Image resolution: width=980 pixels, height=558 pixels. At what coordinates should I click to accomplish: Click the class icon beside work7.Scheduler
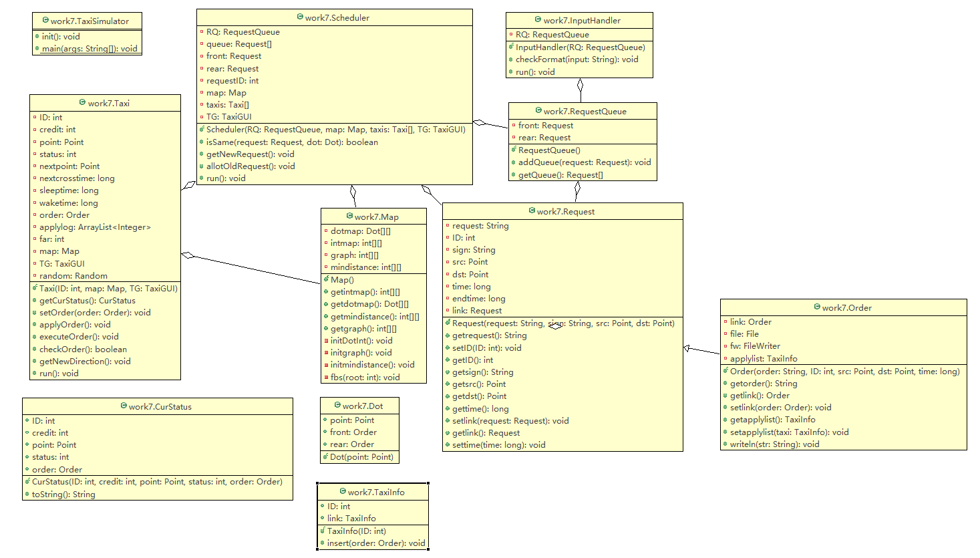coord(300,17)
